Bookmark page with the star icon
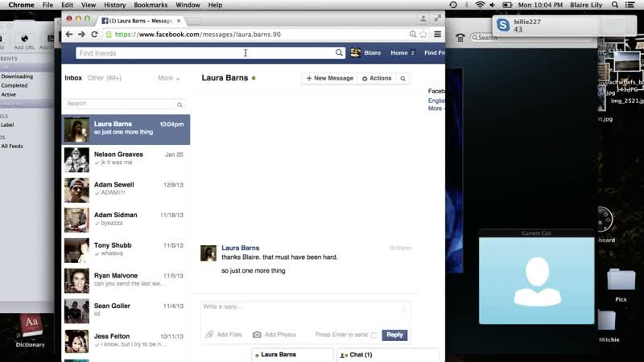This screenshot has height=362, width=644. tap(423, 35)
